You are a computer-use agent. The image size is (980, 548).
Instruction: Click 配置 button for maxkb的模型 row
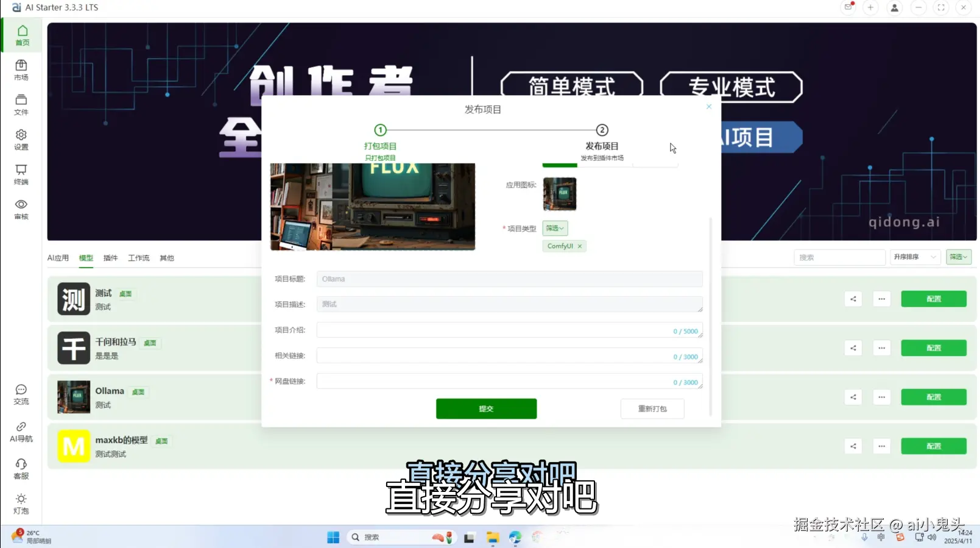pyautogui.click(x=934, y=446)
